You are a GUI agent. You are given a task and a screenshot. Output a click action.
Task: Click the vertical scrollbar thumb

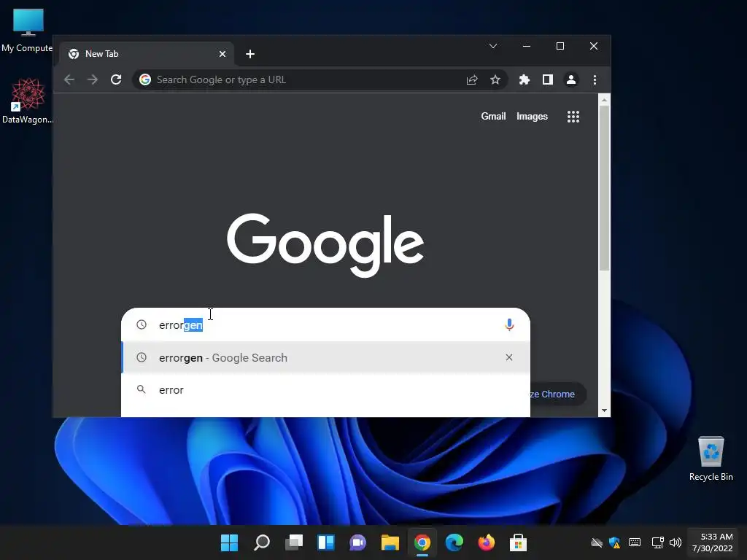(604, 188)
